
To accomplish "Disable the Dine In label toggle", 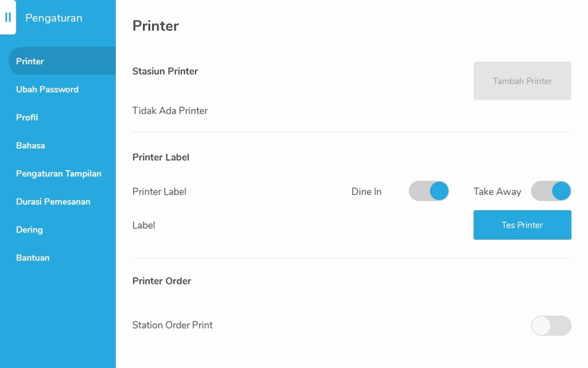I will coord(429,191).
